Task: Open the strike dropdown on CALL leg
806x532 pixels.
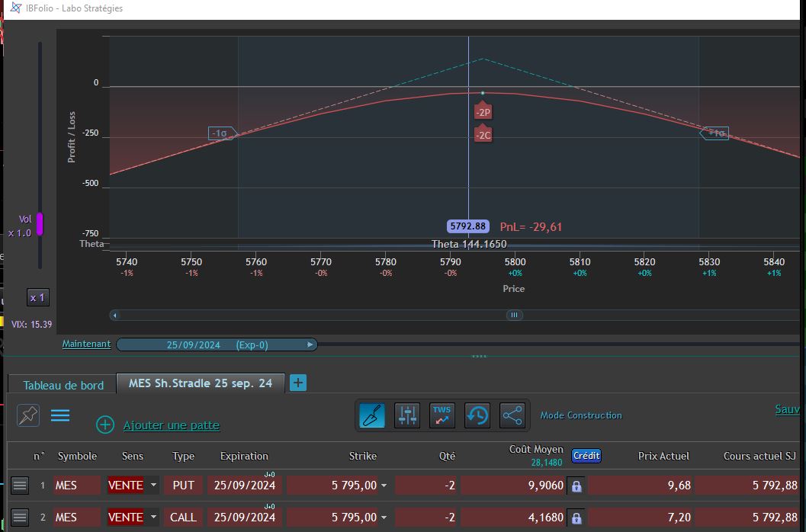Action: 384,517
